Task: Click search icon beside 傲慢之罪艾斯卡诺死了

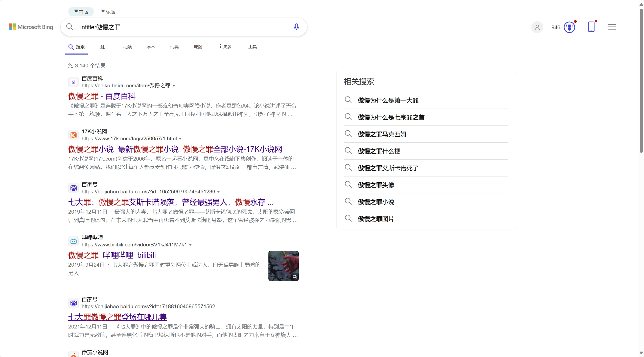Action: tap(348, 168)
